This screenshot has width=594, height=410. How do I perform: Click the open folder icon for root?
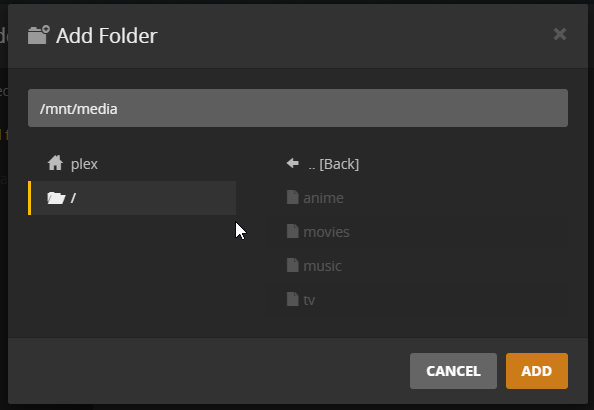click(x=56, y=198)
